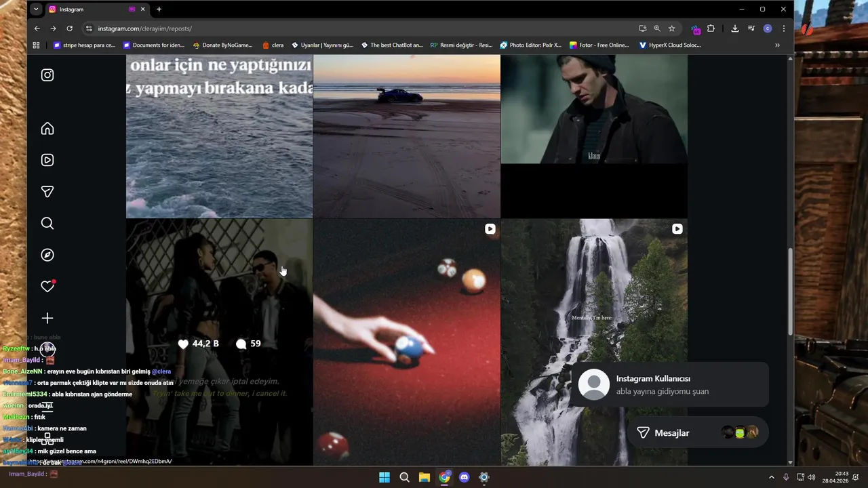
Task: Open 'stripe hesap para ce...' bookmark
Action: pos(83,45)
